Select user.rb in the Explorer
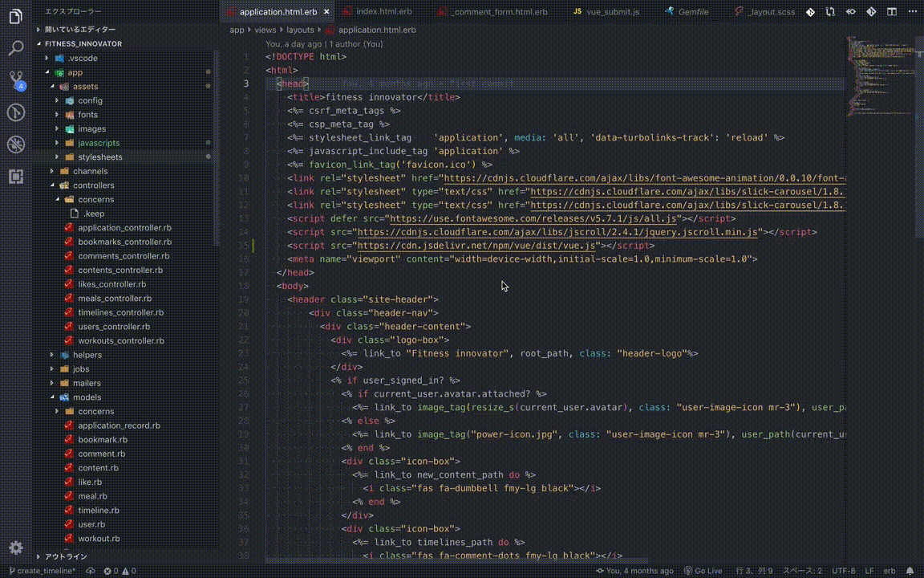Screen dimensions: 924x578 [x=91, y=523]
